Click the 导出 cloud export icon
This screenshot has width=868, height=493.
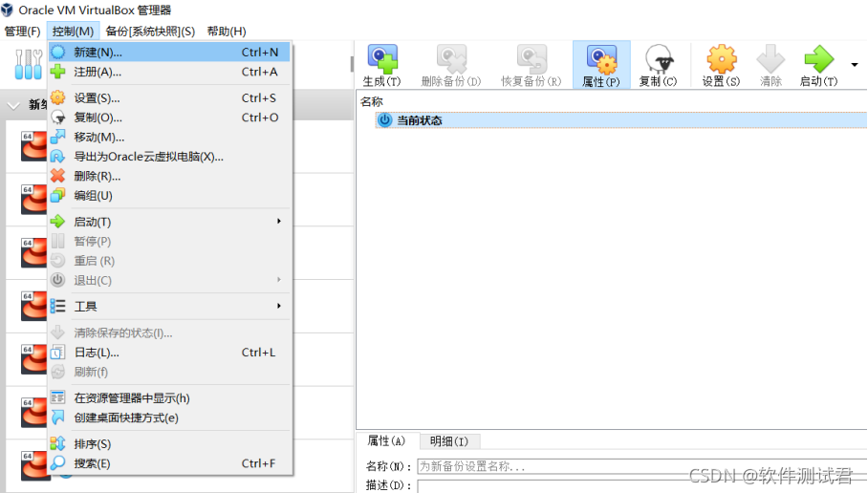click(x=58, y=157)
